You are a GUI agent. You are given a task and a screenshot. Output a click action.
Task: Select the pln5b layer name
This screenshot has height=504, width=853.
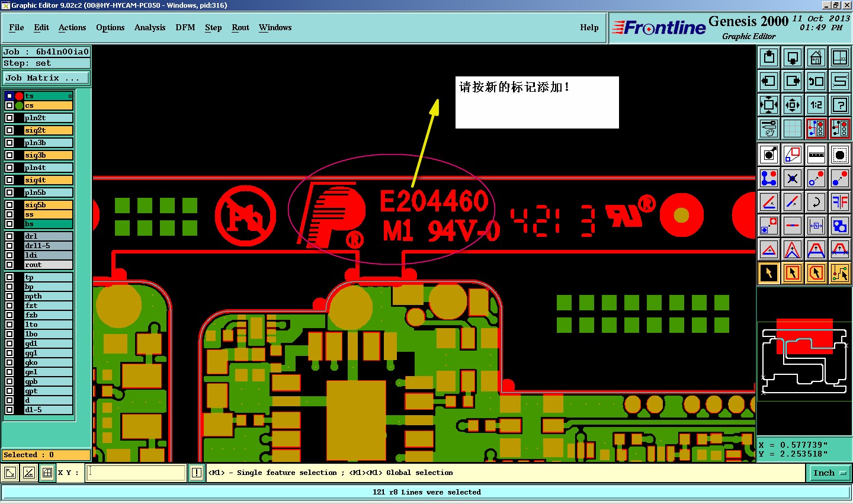coord(48,192)
